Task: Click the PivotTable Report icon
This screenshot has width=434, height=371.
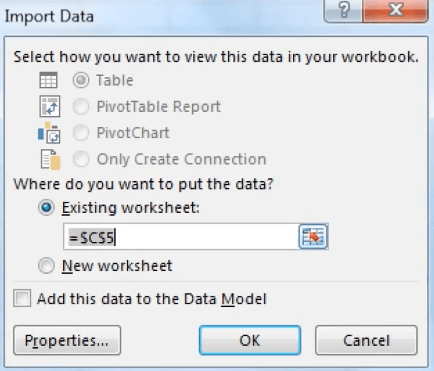Action: pyautogui.click(x=50, y=106)
